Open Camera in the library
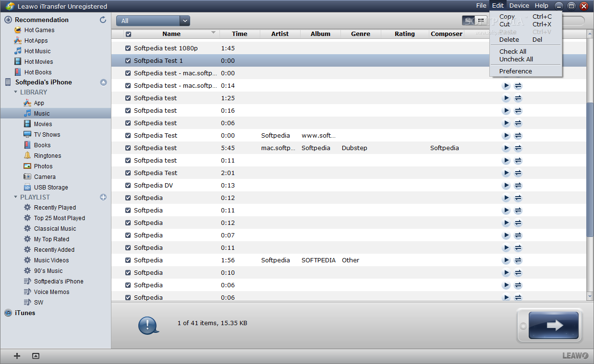 pyautogui.click(x=45, y=177)
